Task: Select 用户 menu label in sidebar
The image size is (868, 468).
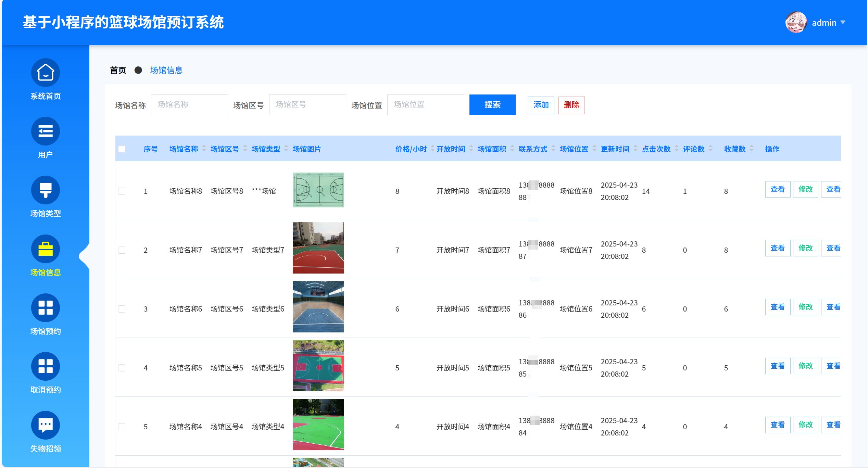Action: (46, 155)
